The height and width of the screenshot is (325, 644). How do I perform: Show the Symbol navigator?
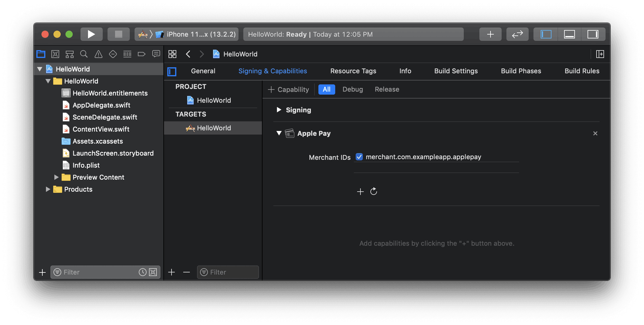coord(70,54)
